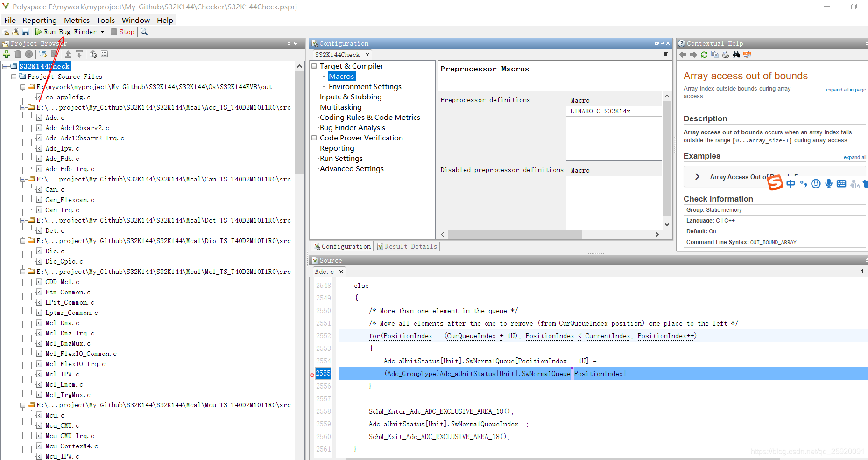
Task: Click the 'expand all in page' link
Action: tap(846, 90)
